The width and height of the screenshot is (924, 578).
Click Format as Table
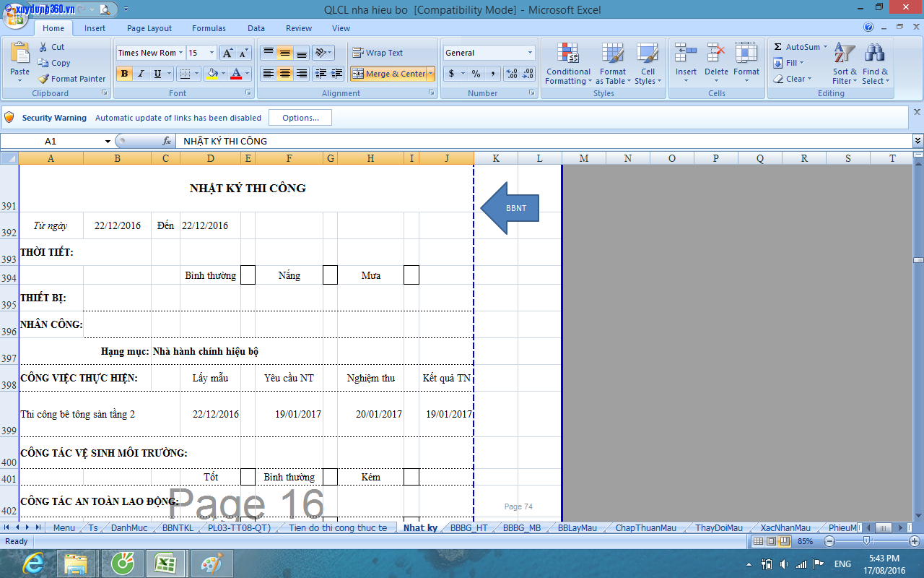pos(612,64)
